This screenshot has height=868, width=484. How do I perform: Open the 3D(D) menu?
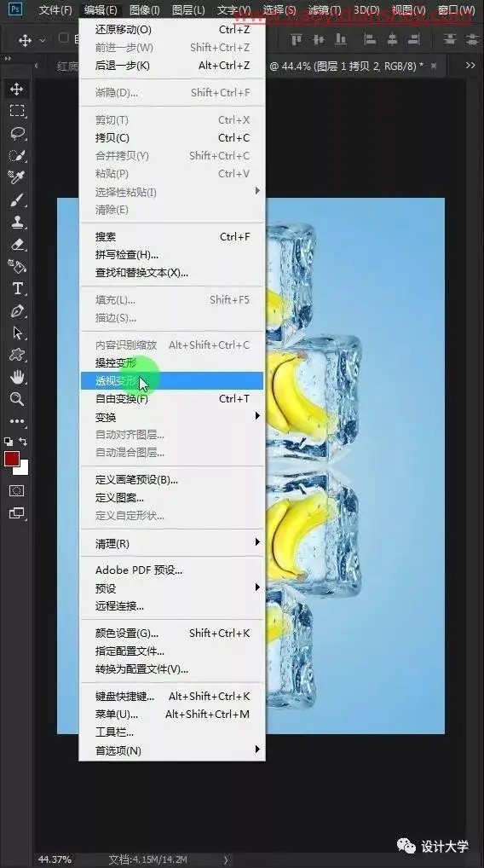click(x=366, y=10)
